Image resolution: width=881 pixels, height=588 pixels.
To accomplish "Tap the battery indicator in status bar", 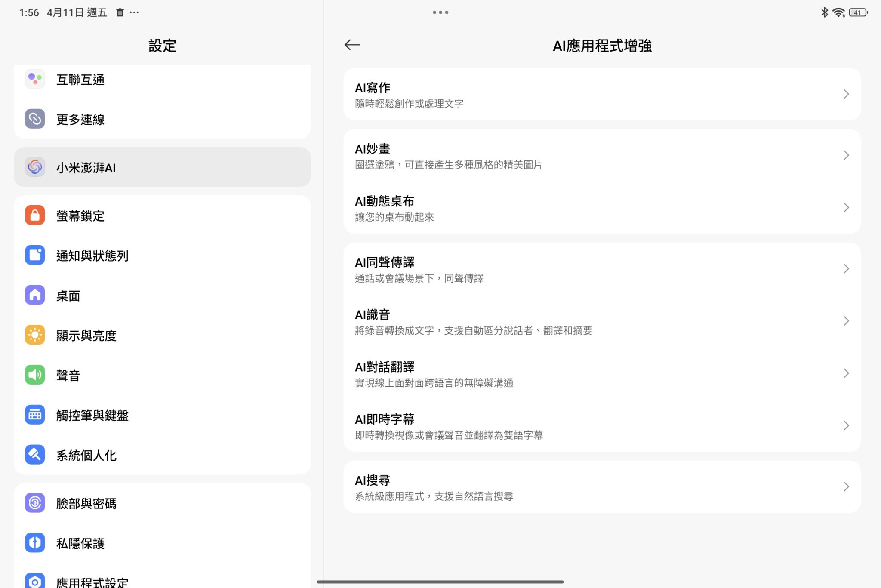I will point(858,12).
